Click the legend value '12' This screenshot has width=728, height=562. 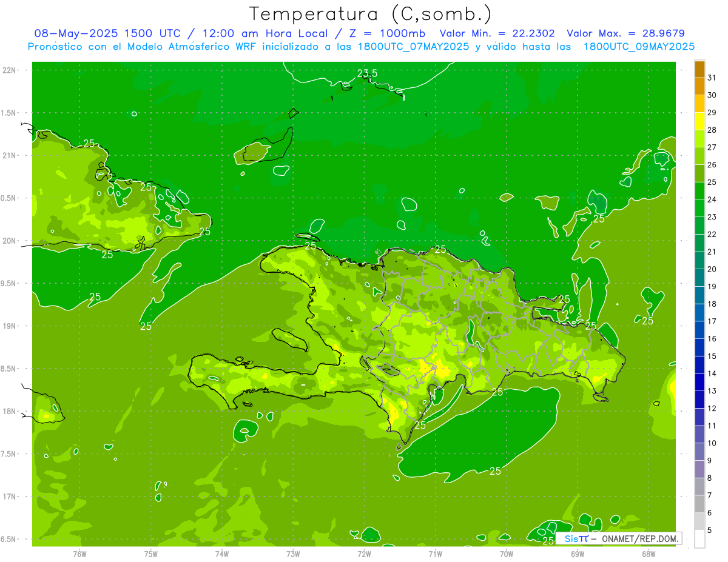tap(712, 408)
